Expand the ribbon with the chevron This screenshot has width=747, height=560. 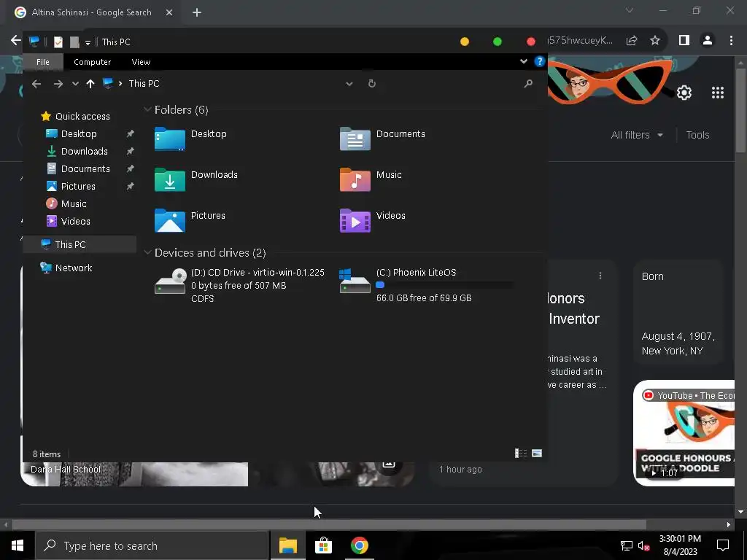click(524, 61)
